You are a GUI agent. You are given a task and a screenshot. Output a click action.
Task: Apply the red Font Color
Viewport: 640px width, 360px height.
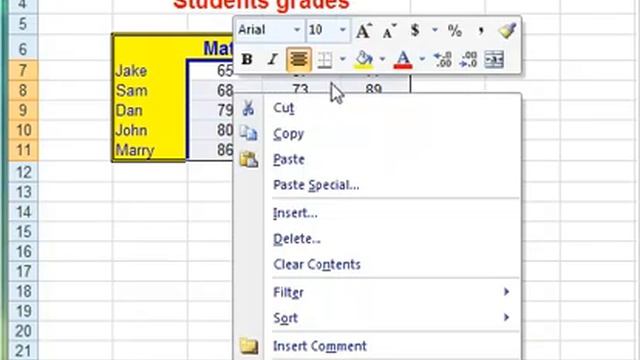point(403,60)
